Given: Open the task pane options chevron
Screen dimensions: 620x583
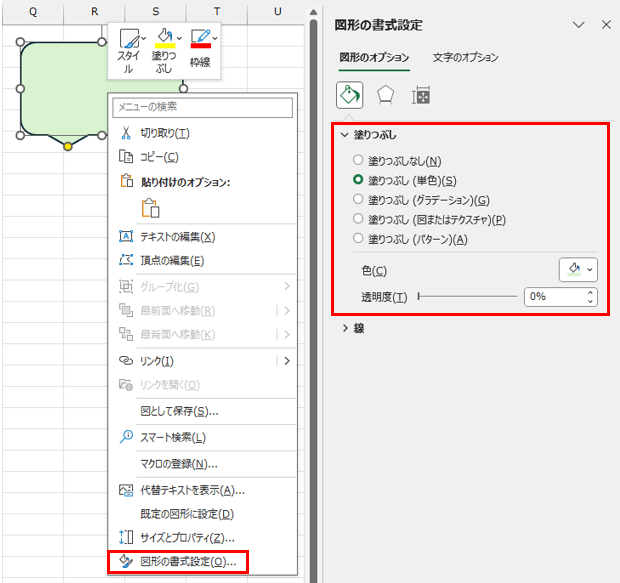Looking at the screenshot, I should pos(578,25).
